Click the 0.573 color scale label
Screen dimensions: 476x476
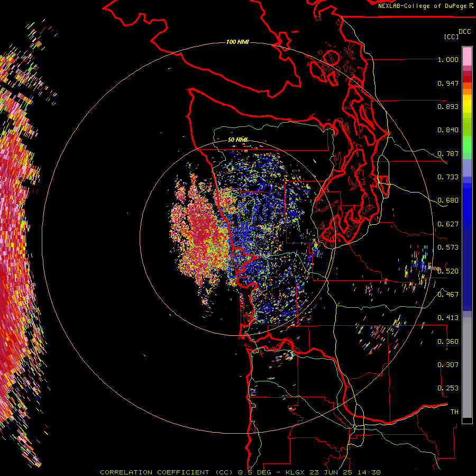[448, 248]
